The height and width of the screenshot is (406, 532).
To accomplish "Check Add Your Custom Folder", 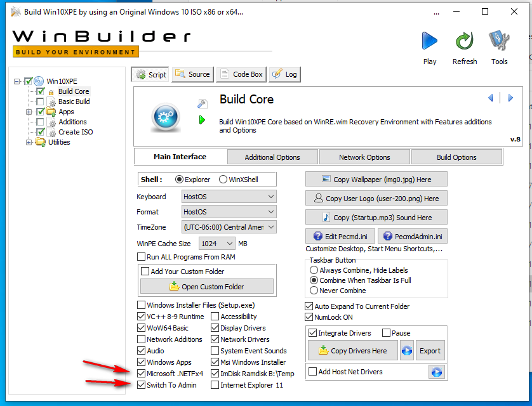I will pyautogui.click(x=145, y=272).
